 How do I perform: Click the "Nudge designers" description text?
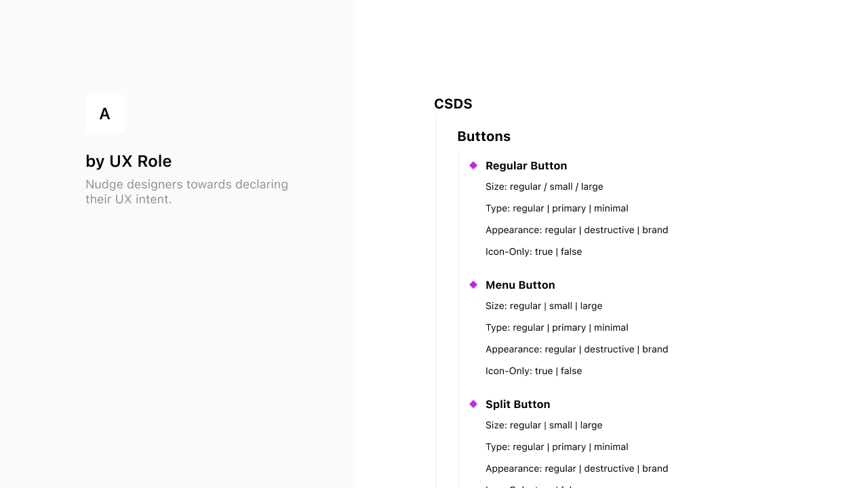tap(186, 192)
